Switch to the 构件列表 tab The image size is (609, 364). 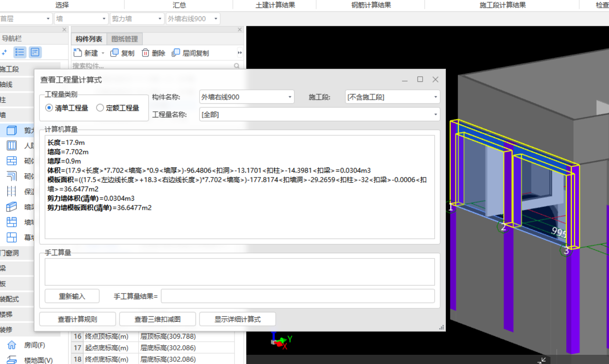tap(89, 39)
